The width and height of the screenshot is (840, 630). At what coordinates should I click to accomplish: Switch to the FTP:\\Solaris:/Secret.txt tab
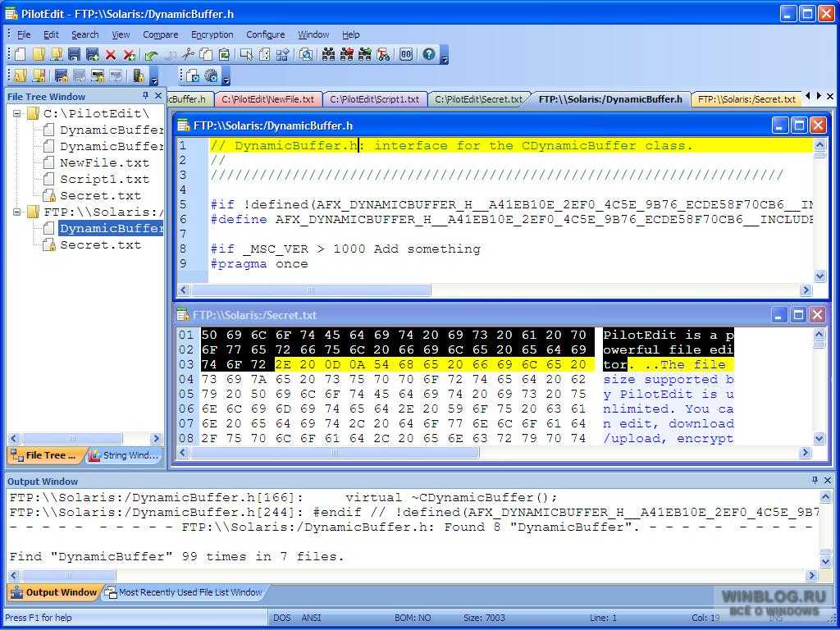746,99
